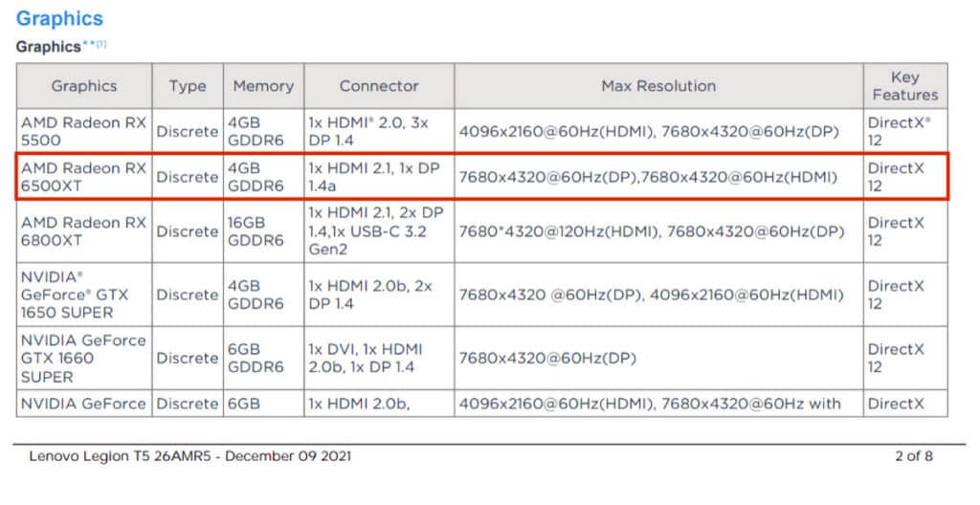The width and height of the screenshot is (980, 505).
Task: Select the Connector column header
Action: click(379, 86)
